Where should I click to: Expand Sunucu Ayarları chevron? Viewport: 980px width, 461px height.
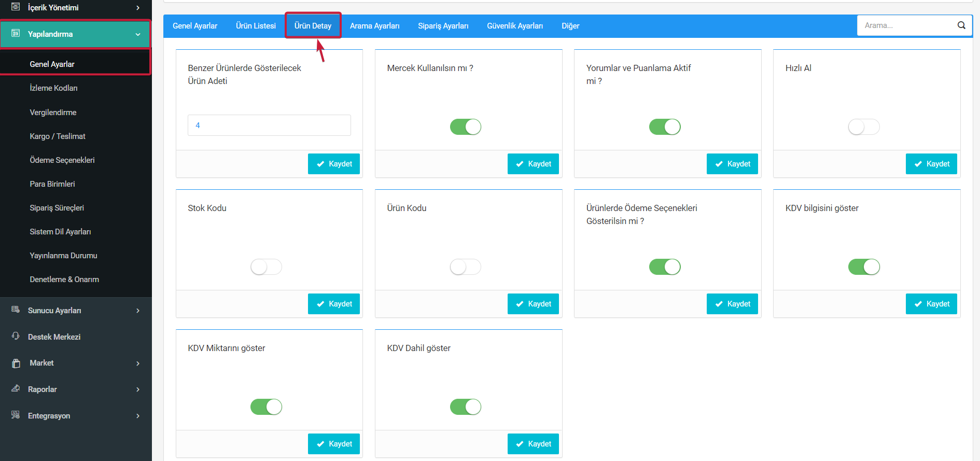click(x=138, y=311)
